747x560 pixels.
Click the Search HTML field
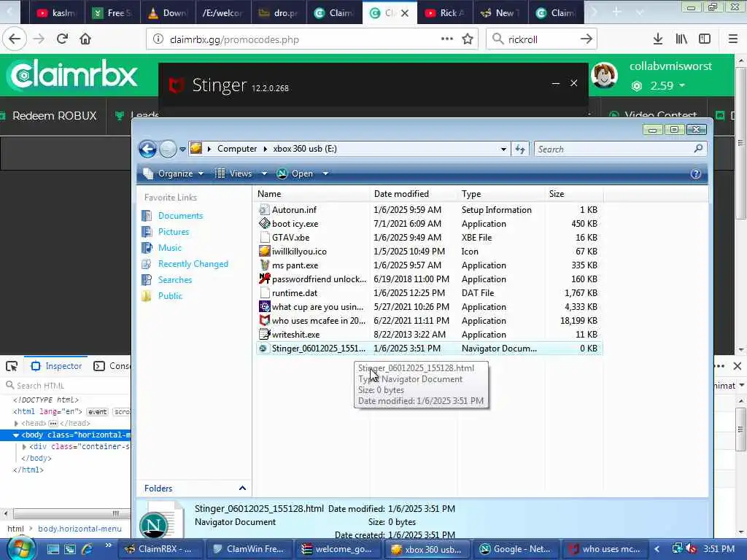pyautogui.click(x=66, y=385)
